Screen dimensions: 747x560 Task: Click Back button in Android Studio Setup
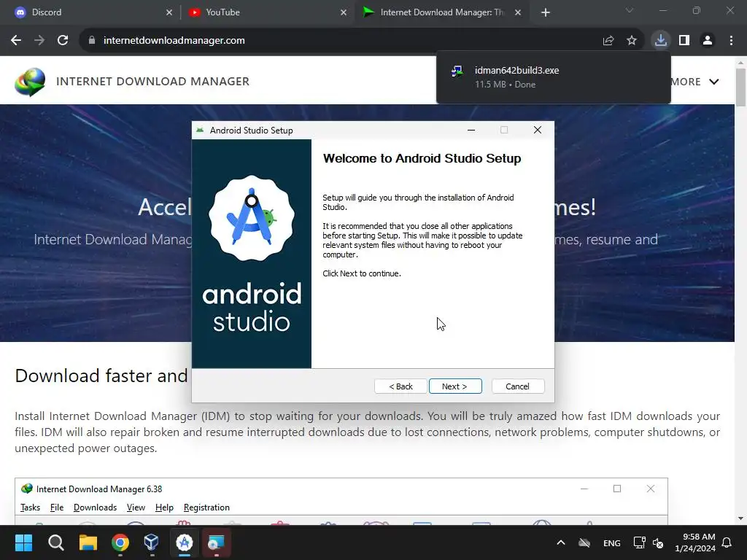(400, 386)
